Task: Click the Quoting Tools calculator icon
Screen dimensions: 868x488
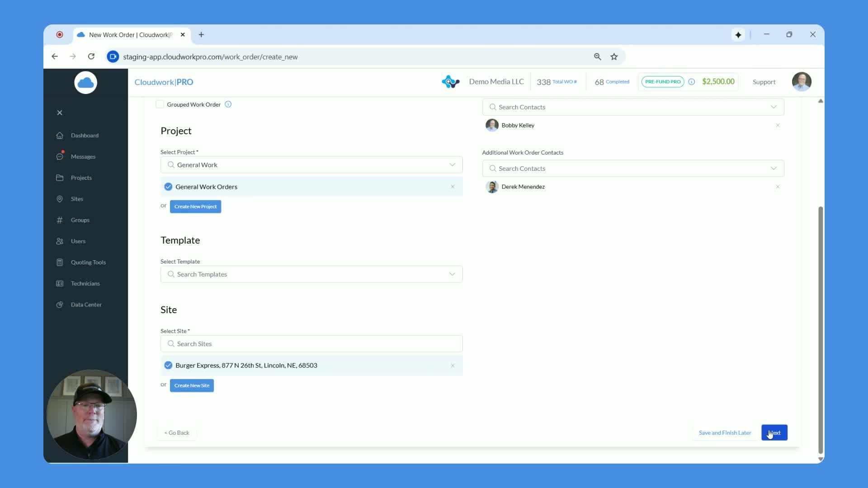Action: tap(60, 262)
